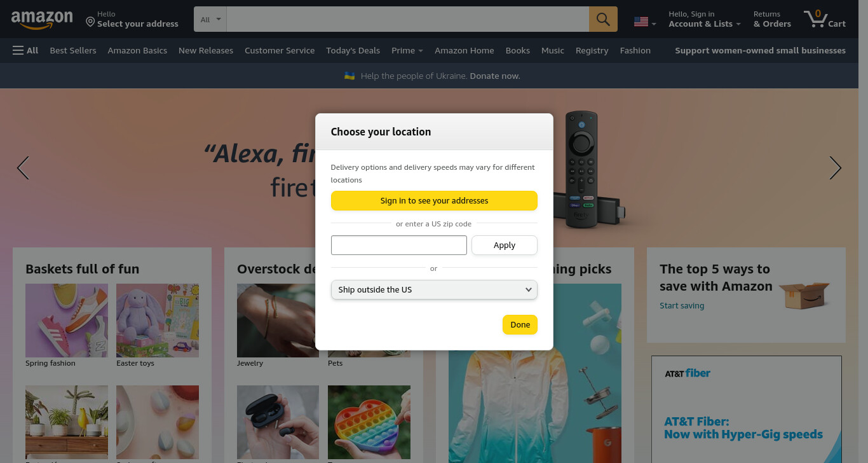Click the magnifying glass search button
The image size is (868, 463).
pos(603,19)
